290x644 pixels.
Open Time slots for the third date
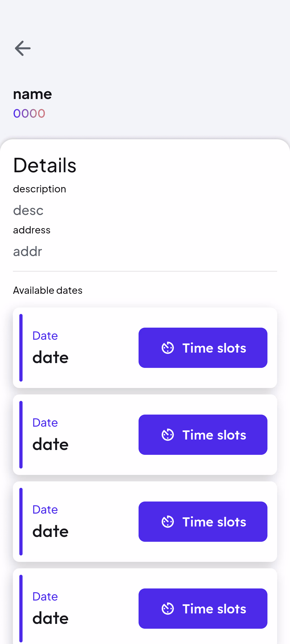pyautogui.click(x=203, y=521)
